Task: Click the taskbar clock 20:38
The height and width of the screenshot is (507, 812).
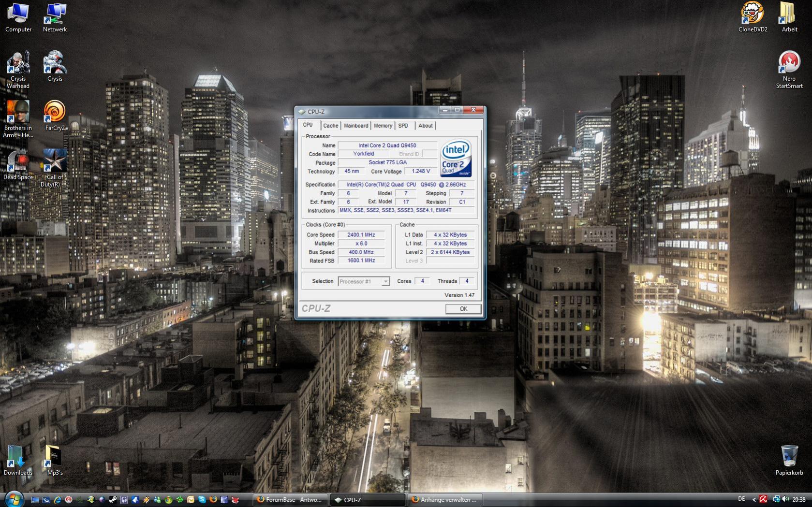Action: (799, 499)
